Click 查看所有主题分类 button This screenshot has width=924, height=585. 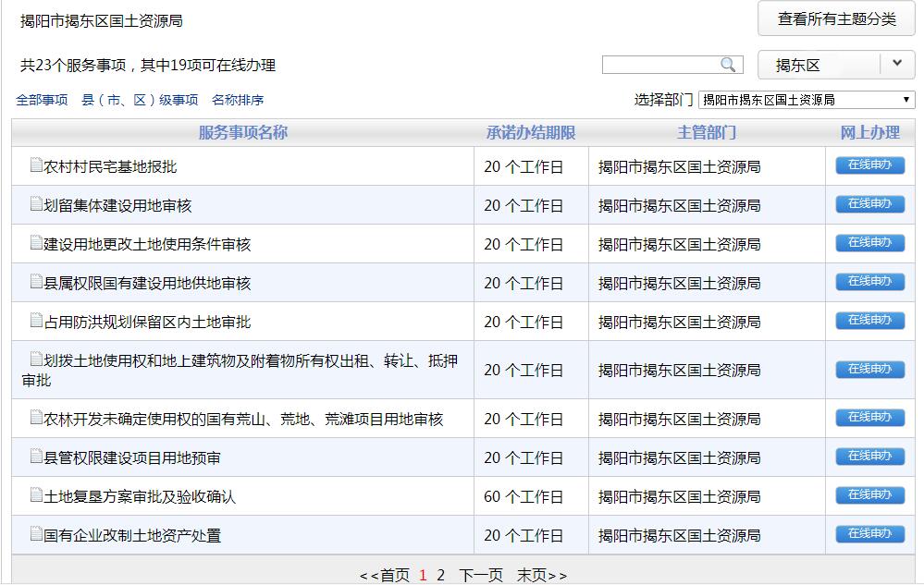[836, 19]
